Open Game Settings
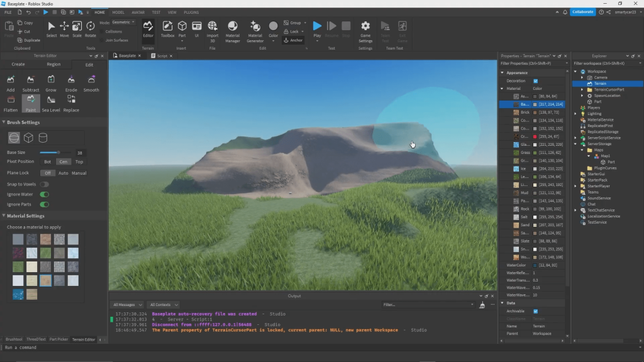The height and width of the screenshot is (362, 644). 365,31
